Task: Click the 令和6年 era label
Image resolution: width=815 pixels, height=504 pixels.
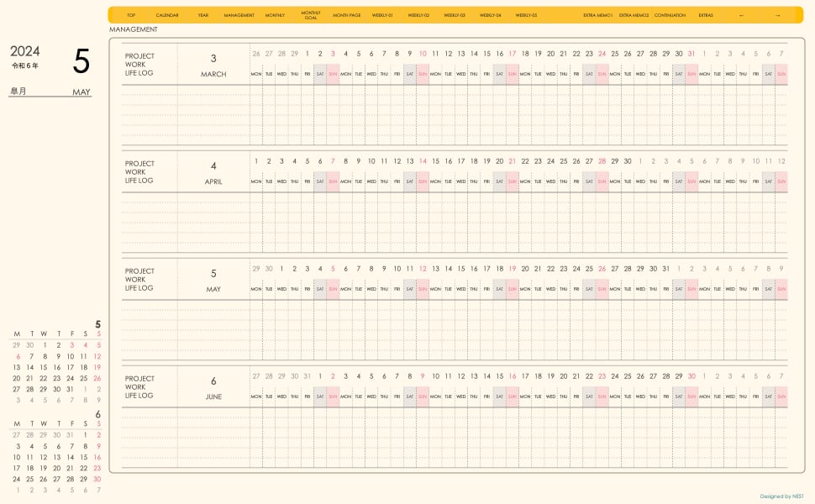Action: pos(25,66)
